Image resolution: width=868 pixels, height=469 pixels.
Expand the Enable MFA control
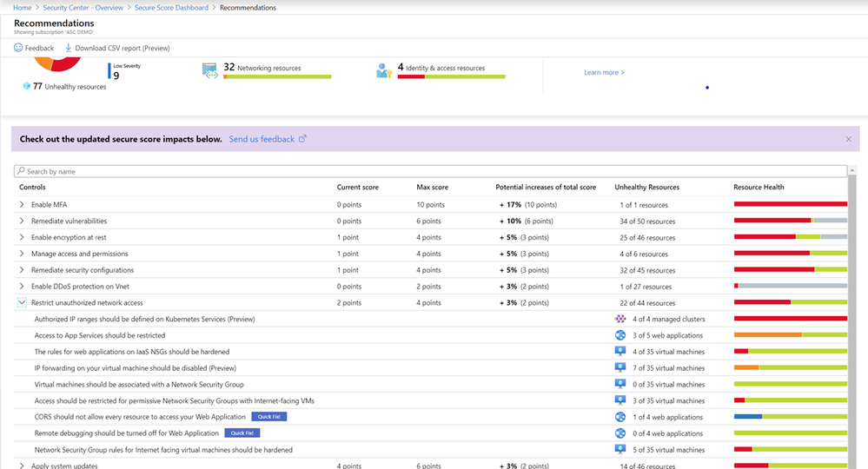(x=22, y=204)
